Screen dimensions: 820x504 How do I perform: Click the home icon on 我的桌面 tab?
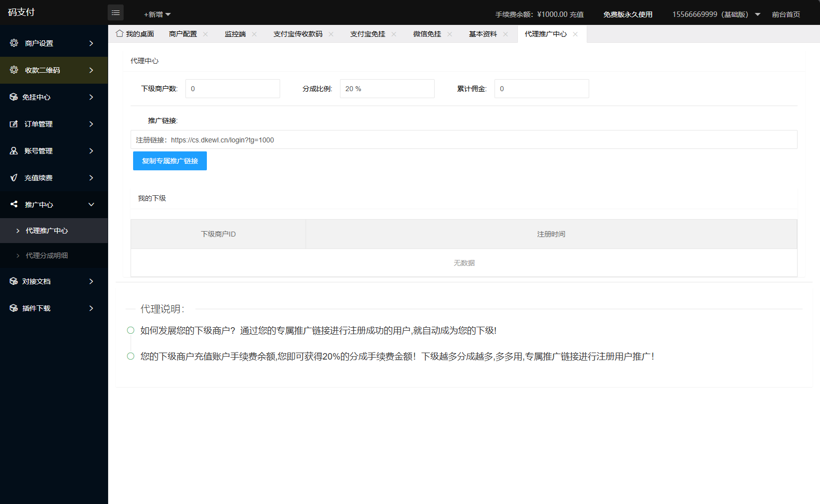119,33
